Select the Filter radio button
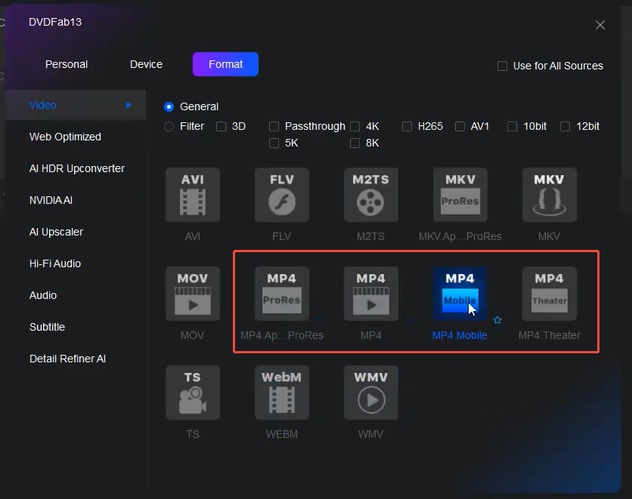632x499 pixels. point(168,127)
